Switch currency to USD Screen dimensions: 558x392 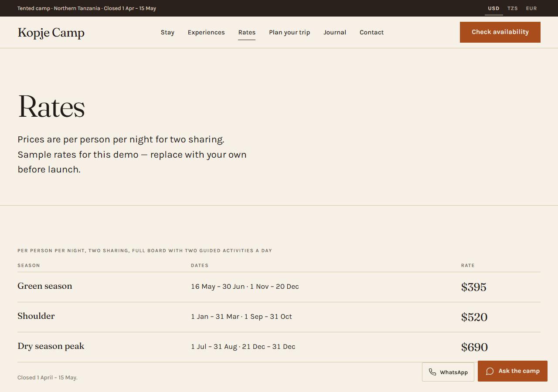pos(494,8)
